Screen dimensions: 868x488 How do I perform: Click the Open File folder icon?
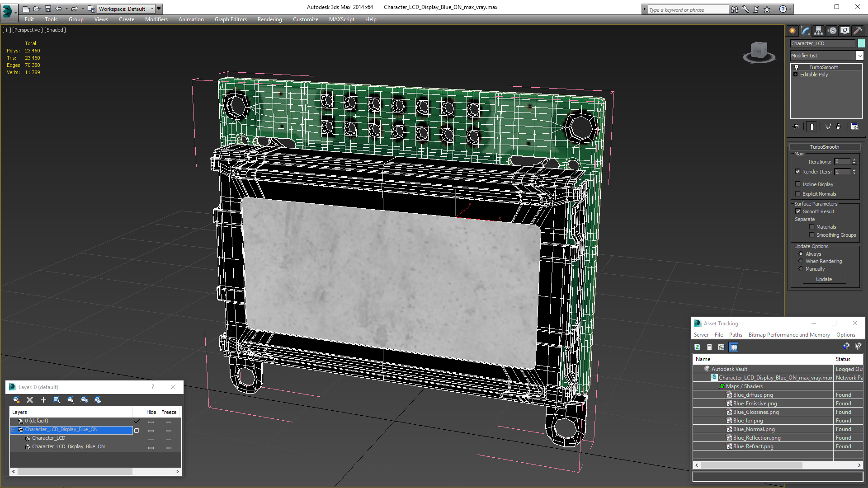coord(37,9)
